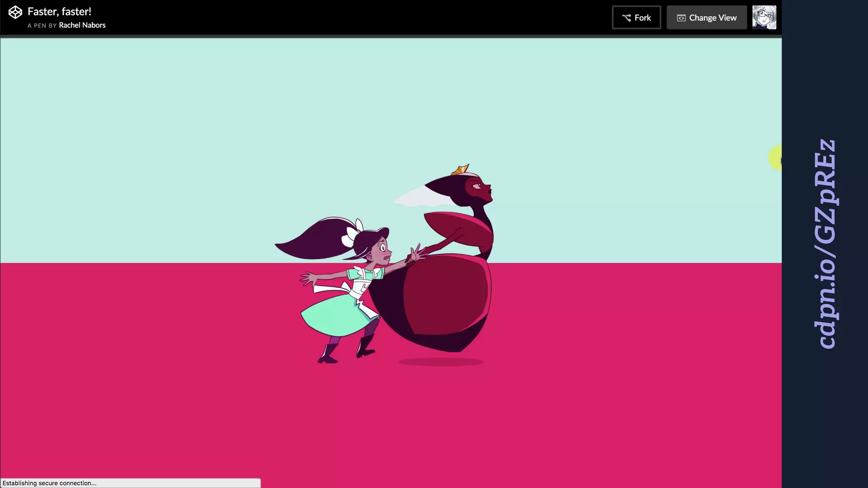This screenshot has height=488, width=868.
Task: Open Rachel Nabors author profile link
Action: click(x=82, y=25)
